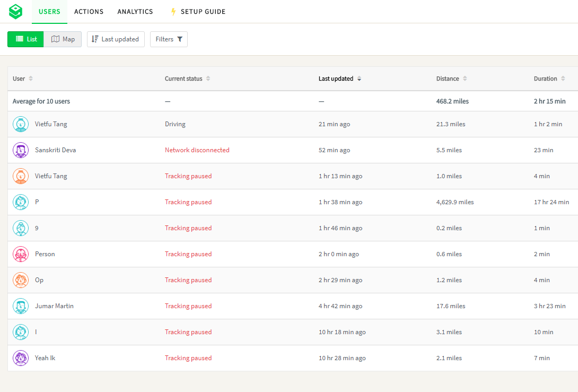Open user named Person
The image size is (578, 392).
tap(45, 254)
